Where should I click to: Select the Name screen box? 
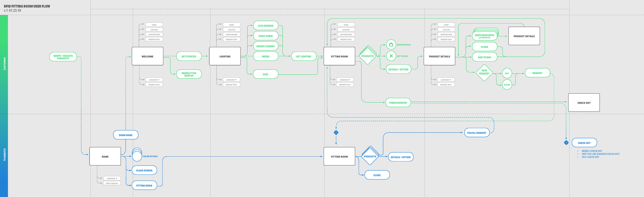[x=105, y=157]
